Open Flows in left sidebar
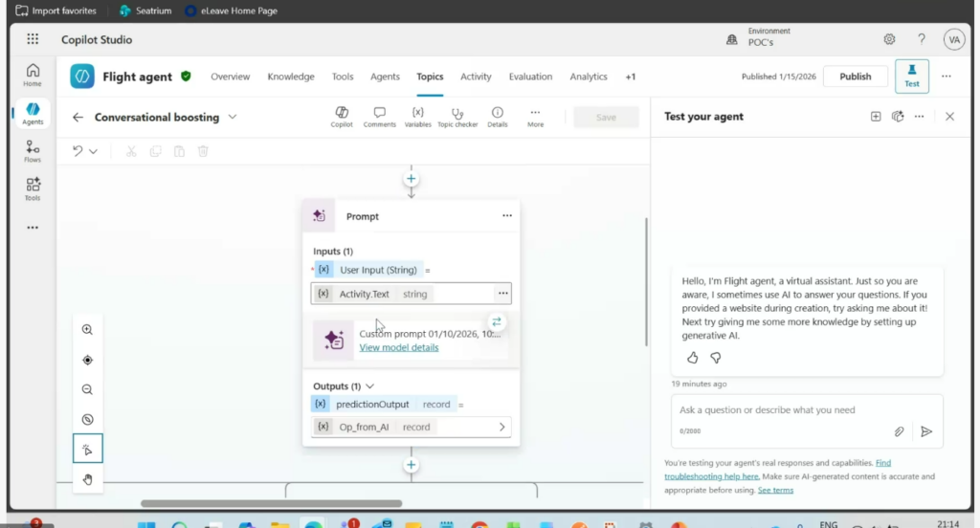 [33, 151]
